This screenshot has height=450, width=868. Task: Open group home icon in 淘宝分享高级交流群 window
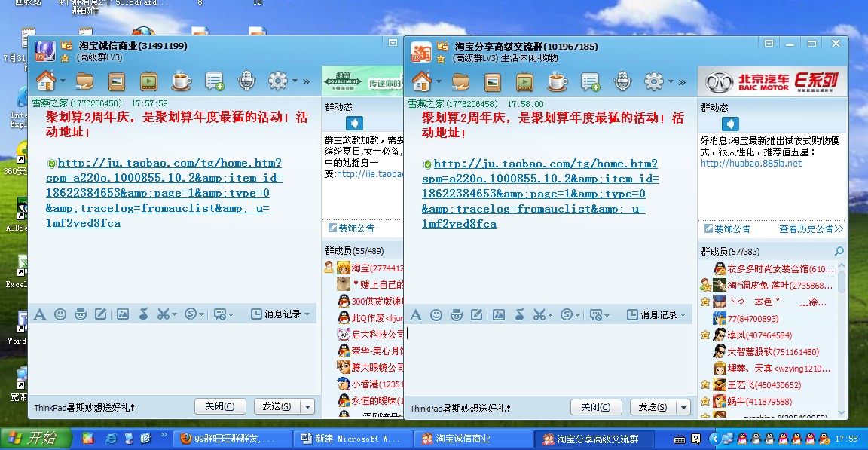[422, 82]
